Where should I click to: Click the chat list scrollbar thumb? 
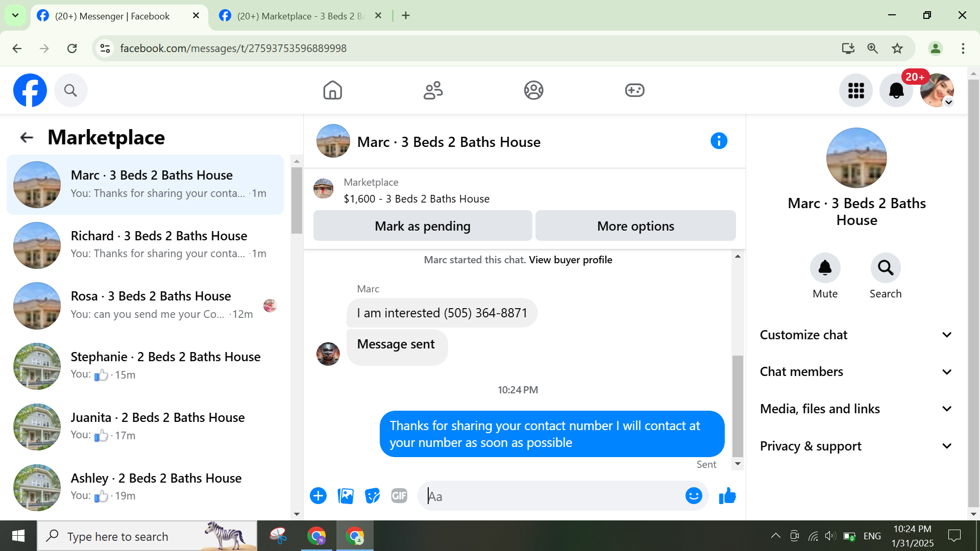click(x=297, y=200)
